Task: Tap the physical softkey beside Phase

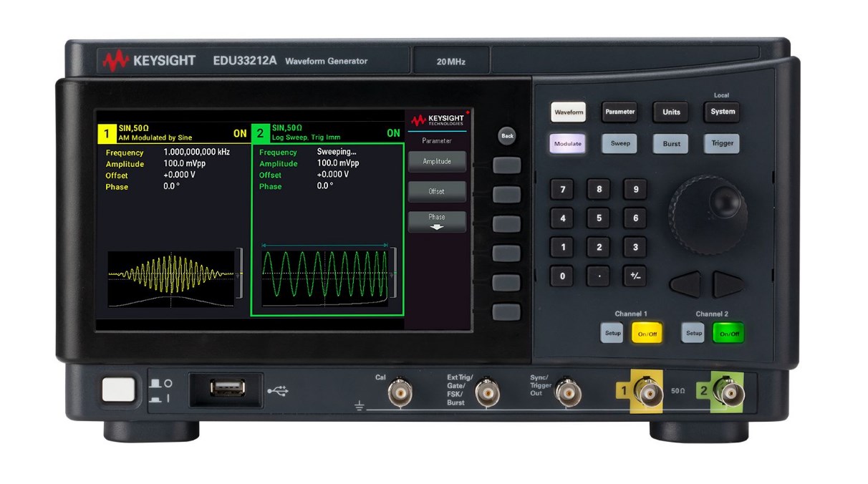Action: tap(506, 223)
